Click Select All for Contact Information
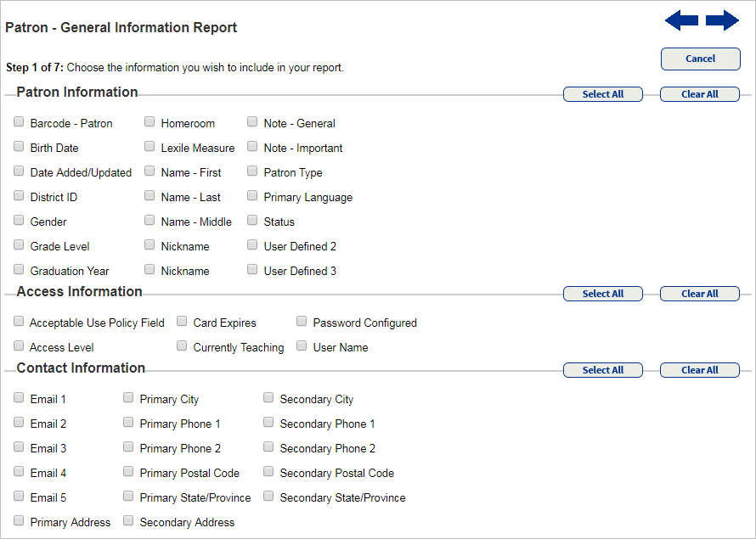Viewport: 756px width, 539px height. [x=603, y=369]
